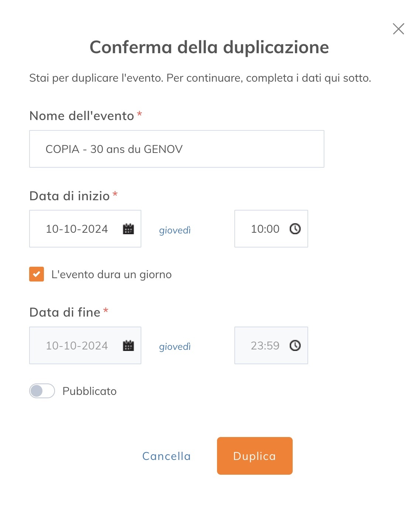Click 'giovedì' next to the start date
Screen dimensions: 420x505
tap(175, 230)
